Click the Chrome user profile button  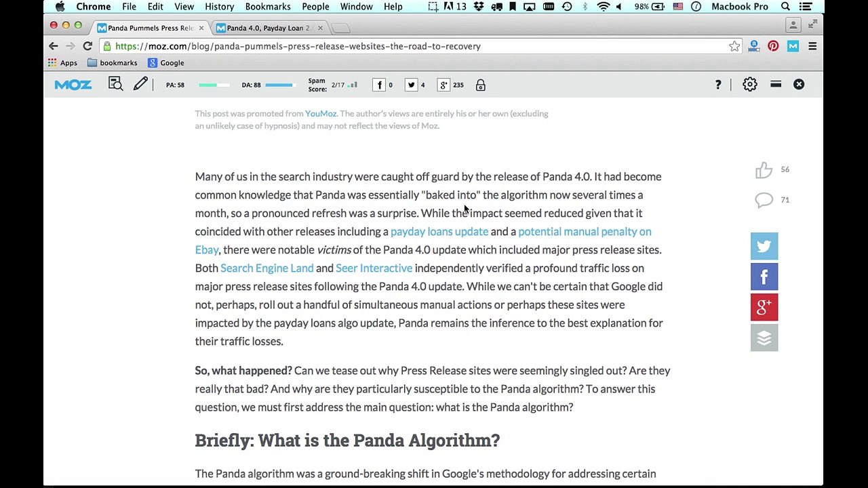coord(793,25)
